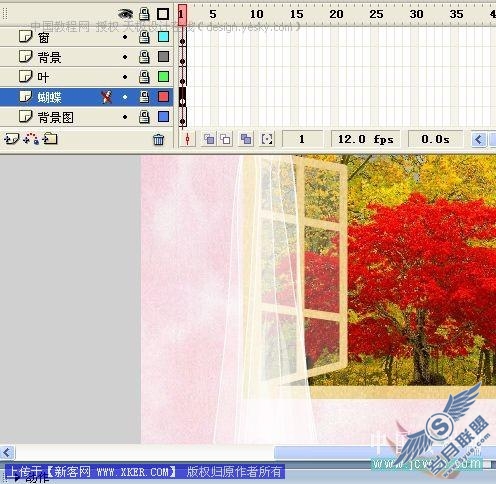The width and height of the screenshot is (496, 484).
Task: Unlock the 叶 layer padlock
Action: pos(144,77)
